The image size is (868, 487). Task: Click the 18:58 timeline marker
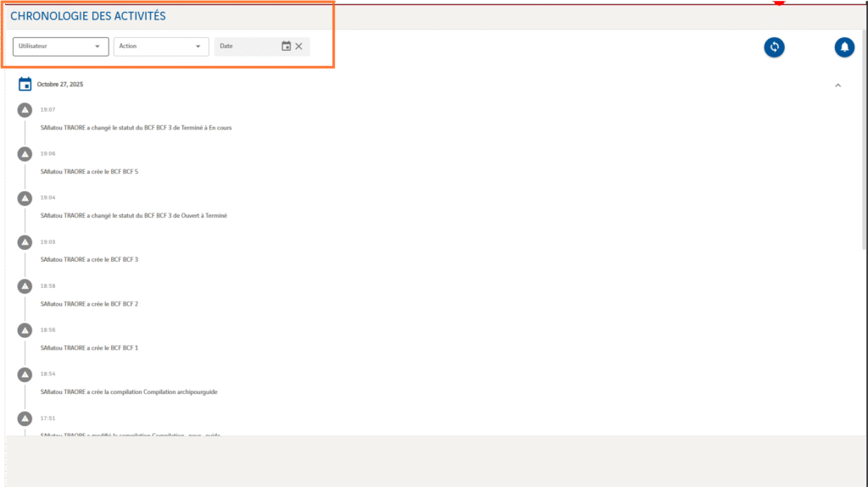(25, 286)
